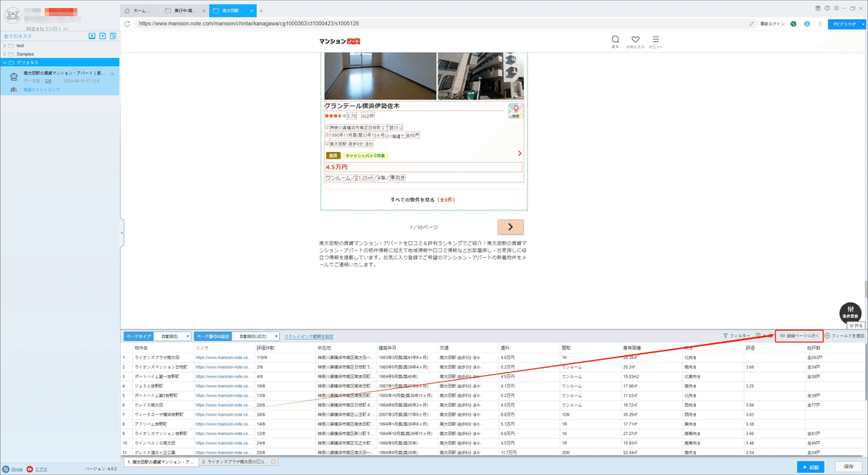Screen dimensions: 868x475
Task: Click 料金を払うに行く link
Action: click(47, 28)
